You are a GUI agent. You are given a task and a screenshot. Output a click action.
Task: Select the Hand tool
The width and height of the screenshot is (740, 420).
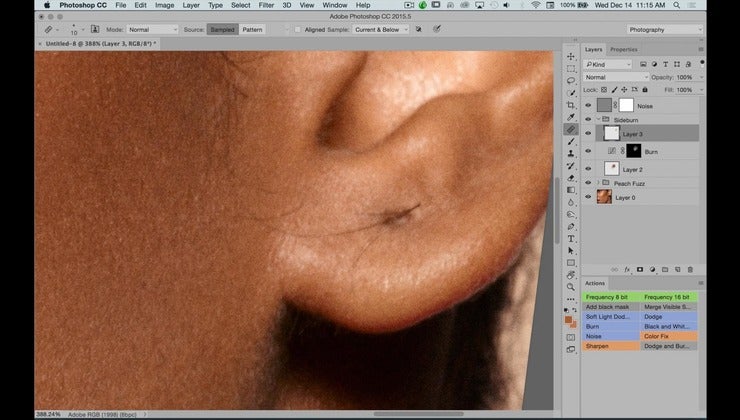(x=571, y=275)
